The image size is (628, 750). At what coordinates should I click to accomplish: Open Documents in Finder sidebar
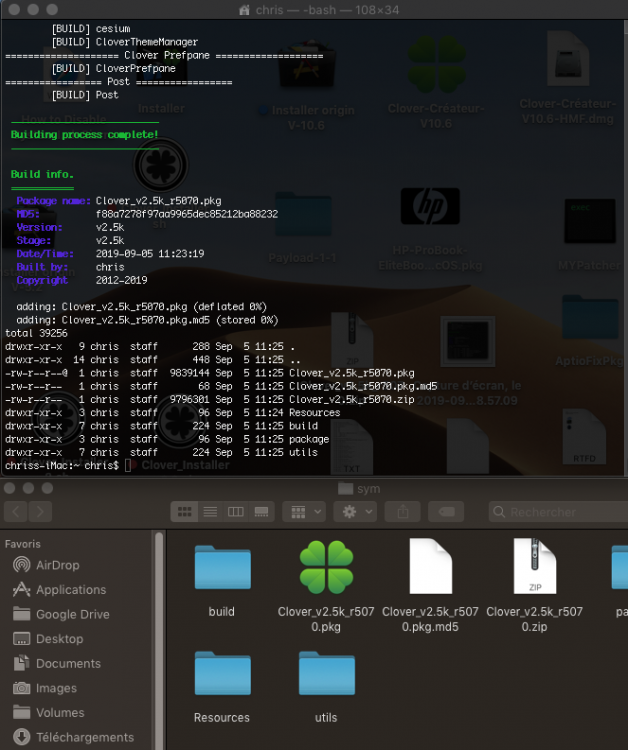point(57,663)
